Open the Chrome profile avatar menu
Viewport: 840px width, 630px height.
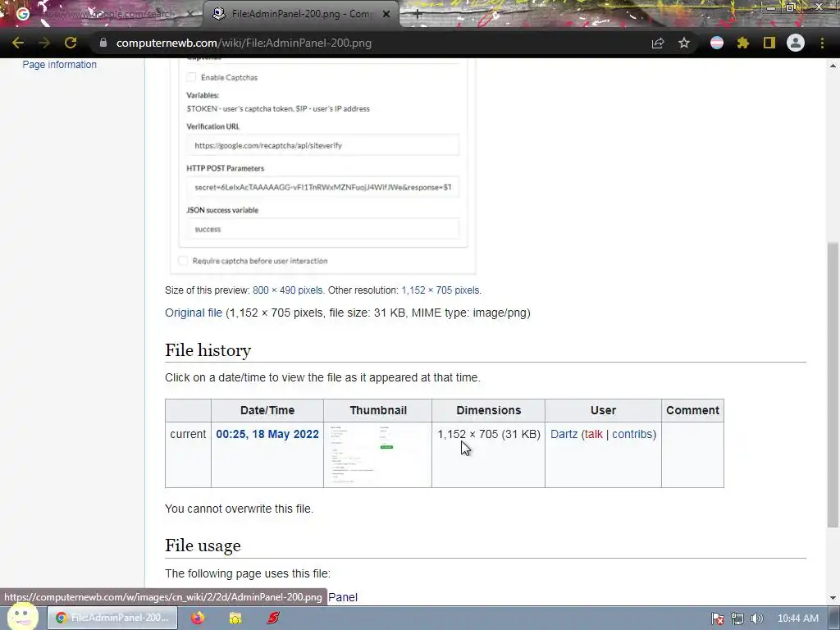[x=796, y=43]
